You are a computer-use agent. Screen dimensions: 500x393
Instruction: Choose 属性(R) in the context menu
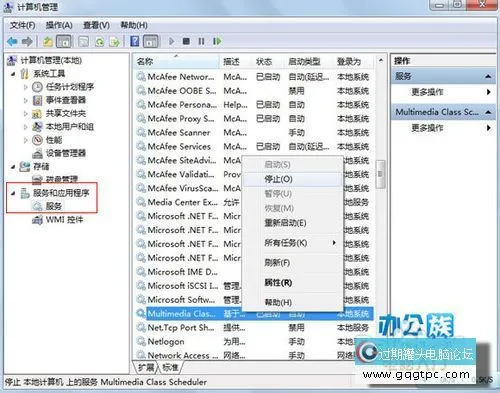coord(293,283)
